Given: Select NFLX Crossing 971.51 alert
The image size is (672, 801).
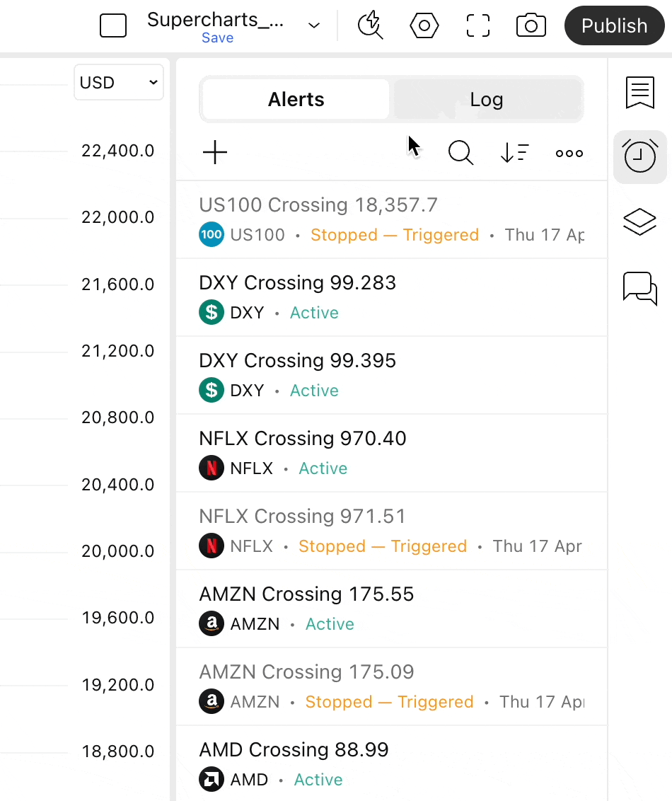Looking at the screenshot, I should click(x=392, y=531).
